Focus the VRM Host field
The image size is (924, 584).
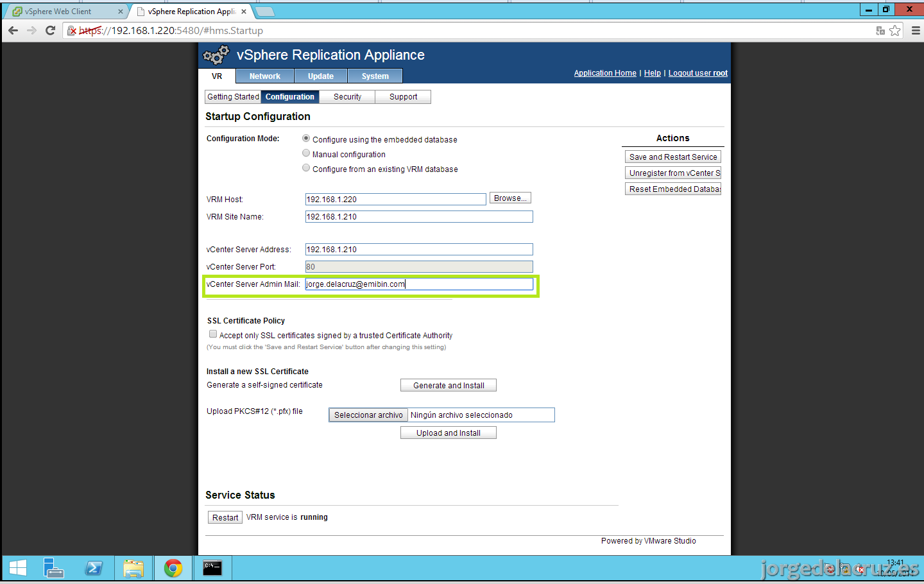tap(395, 200)
